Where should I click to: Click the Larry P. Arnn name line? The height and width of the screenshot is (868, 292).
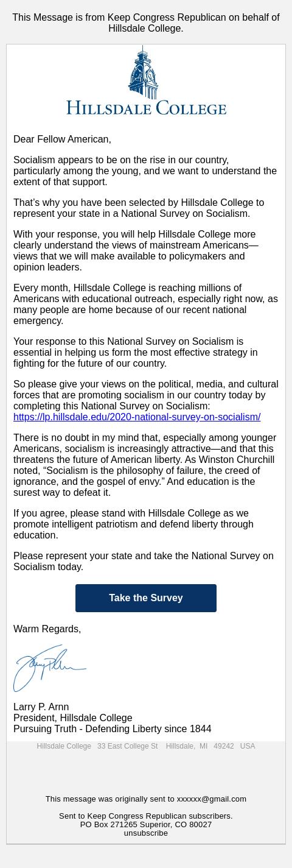41,707
